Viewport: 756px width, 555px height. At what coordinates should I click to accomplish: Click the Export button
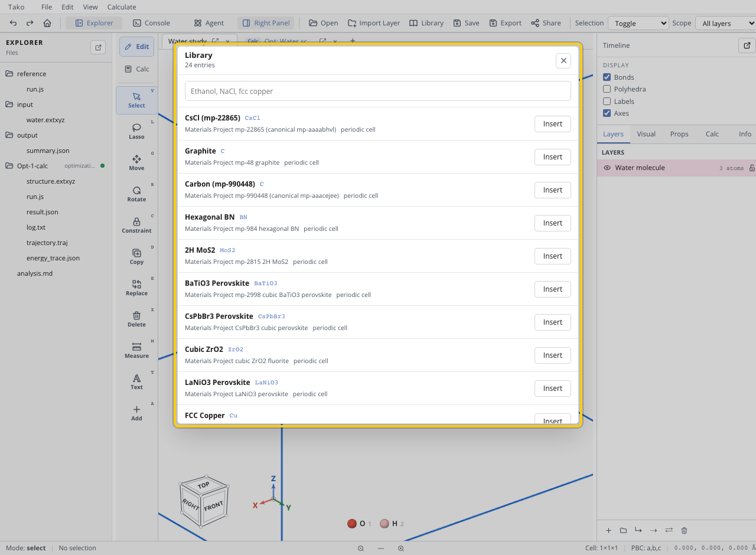[x=506, y=23]
